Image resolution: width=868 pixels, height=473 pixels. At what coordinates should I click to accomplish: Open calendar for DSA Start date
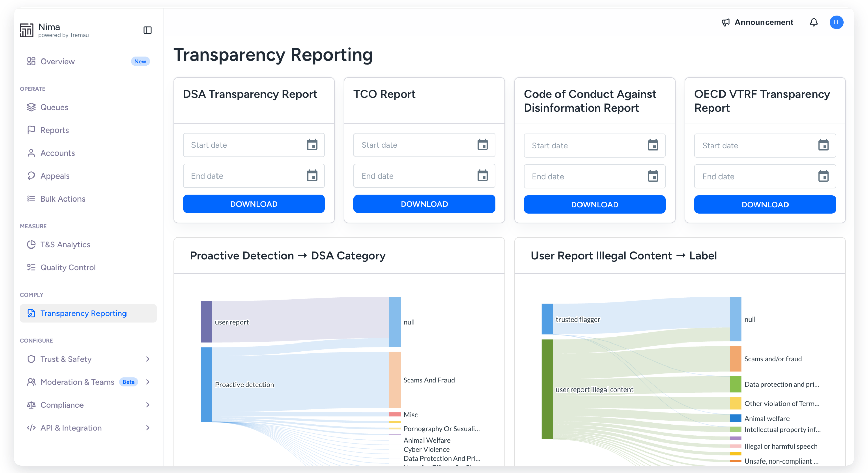tap(312, 145)
